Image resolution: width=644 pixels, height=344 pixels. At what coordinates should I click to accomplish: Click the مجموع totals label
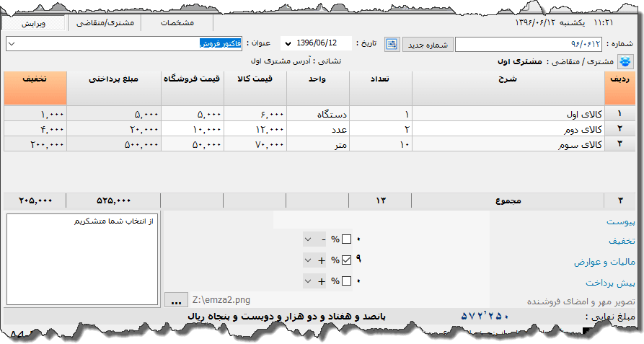508,200
